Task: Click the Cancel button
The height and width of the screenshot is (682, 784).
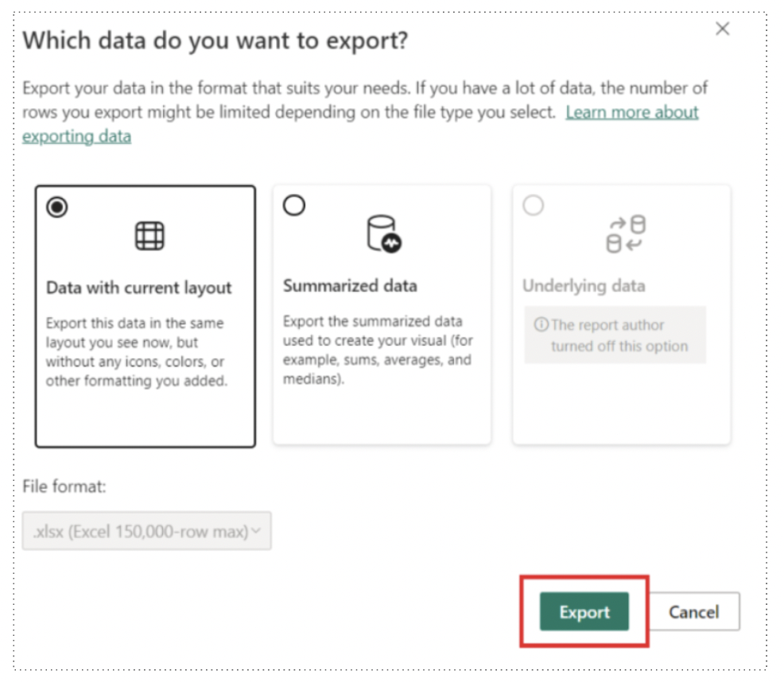Action: [694, 611]
